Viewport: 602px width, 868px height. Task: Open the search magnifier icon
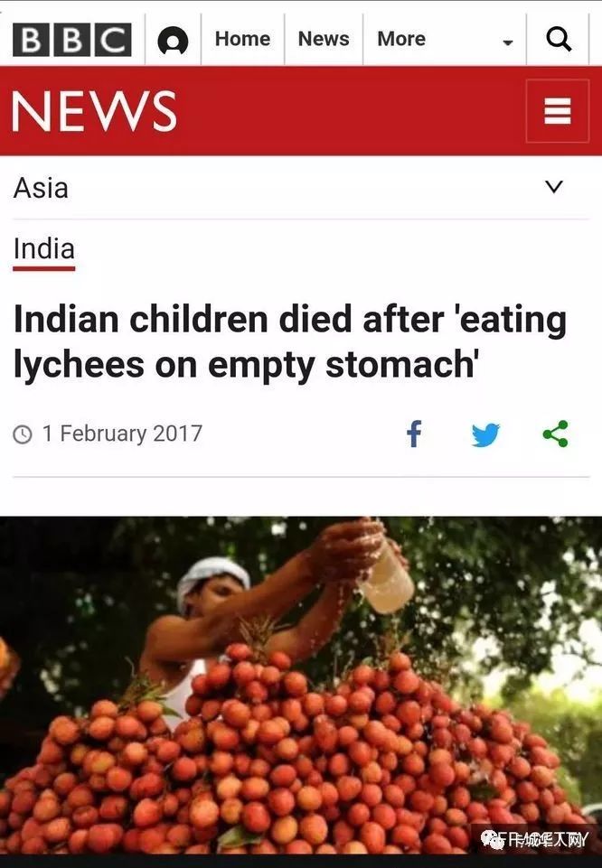click(x=559, y=40)
